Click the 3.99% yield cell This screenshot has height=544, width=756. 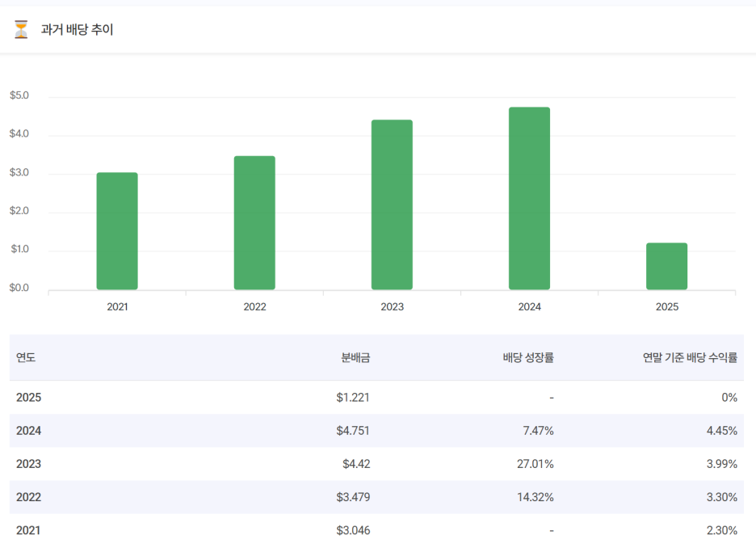pos(722,464)
